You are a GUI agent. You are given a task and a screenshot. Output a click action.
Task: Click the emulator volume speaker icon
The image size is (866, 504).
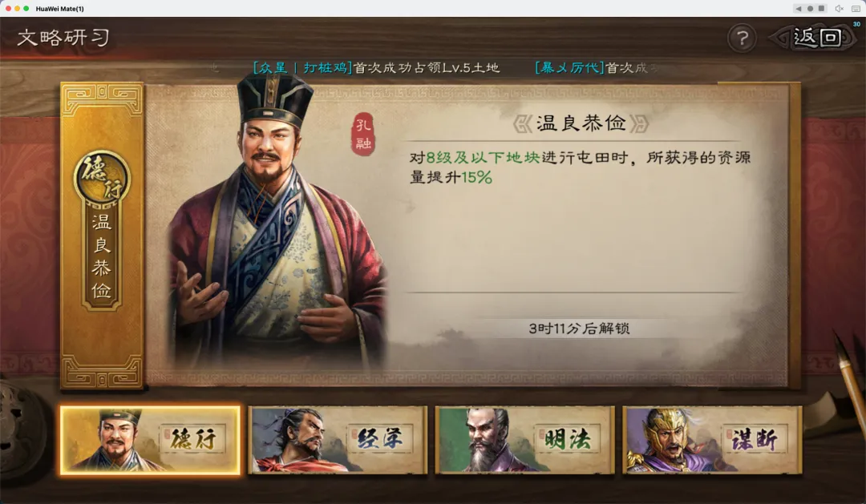839,8
